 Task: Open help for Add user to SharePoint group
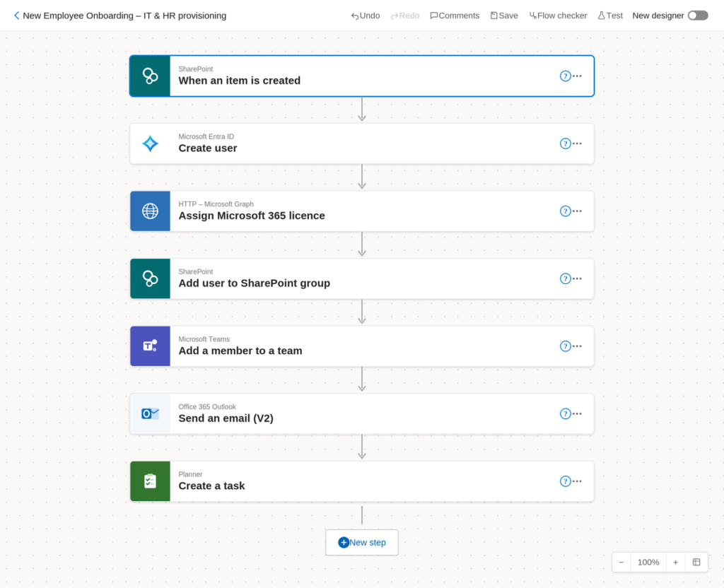565,278
